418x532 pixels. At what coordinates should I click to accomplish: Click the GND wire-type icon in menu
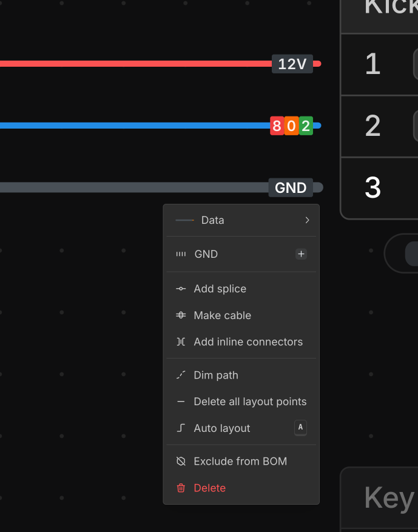pyautogui.click(x=181, y=254)
